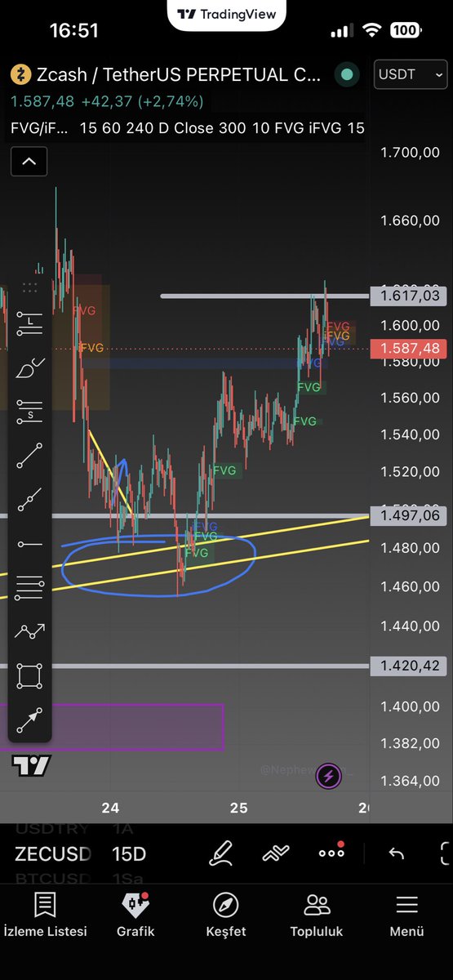Select the Path polyline tool
This screenshot has height=980, width=453.
(29, 630)
